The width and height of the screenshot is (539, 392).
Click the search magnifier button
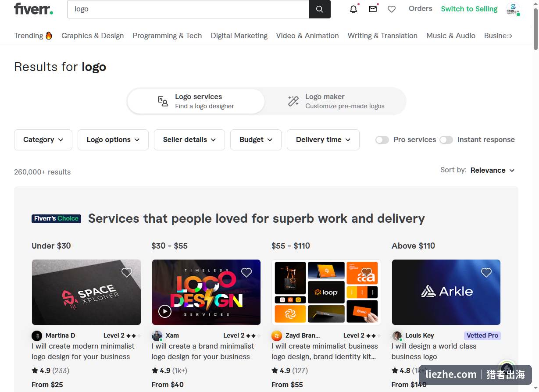320,9
